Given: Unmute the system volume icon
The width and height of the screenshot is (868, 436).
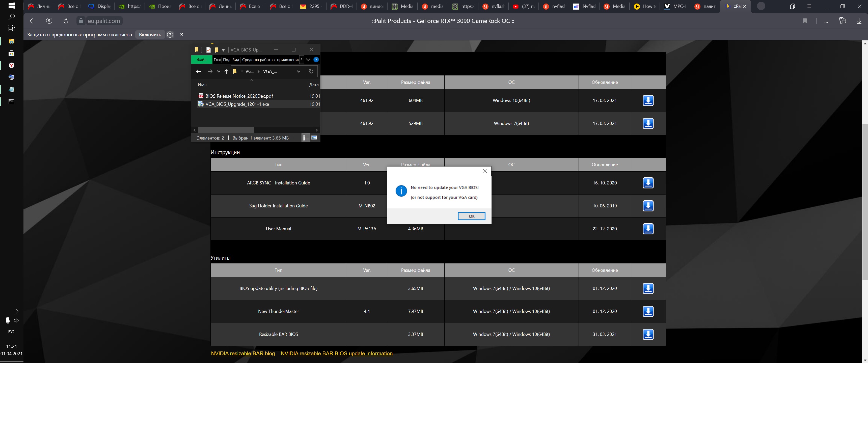Looking at the screenshot, I should pyautogui.click(x=16, y=320).
